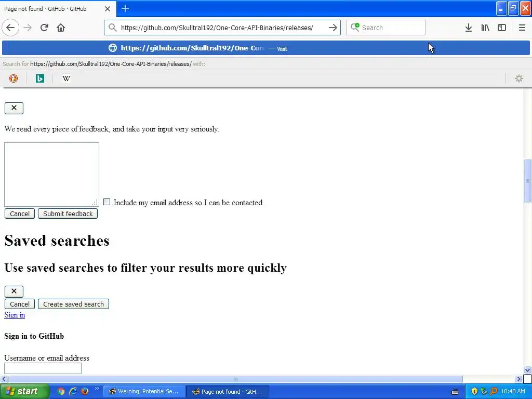Open the Library bookmarks icon
The height and width of the screenshot is (399, 532).
485,28
